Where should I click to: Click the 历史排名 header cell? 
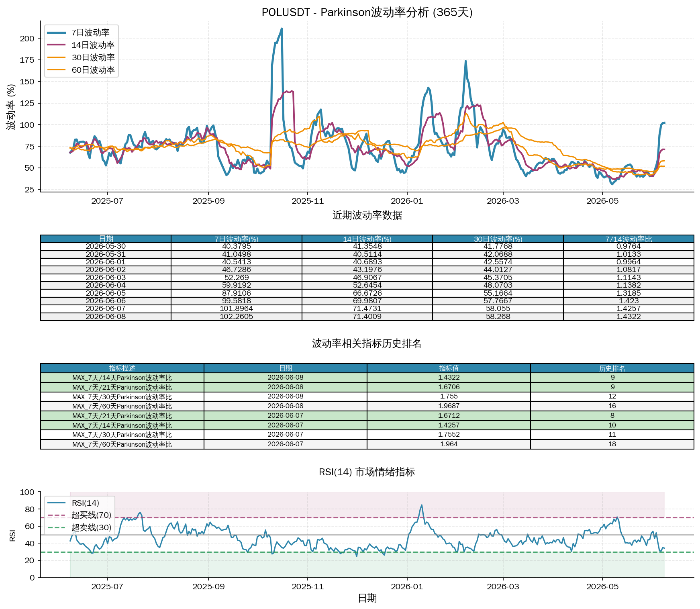coord(612,368)
